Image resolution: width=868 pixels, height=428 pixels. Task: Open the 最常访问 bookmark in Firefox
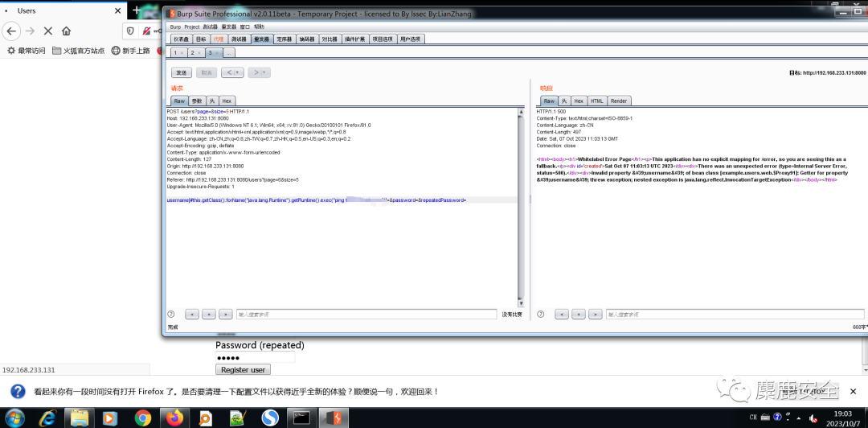[x=26, y=51]
